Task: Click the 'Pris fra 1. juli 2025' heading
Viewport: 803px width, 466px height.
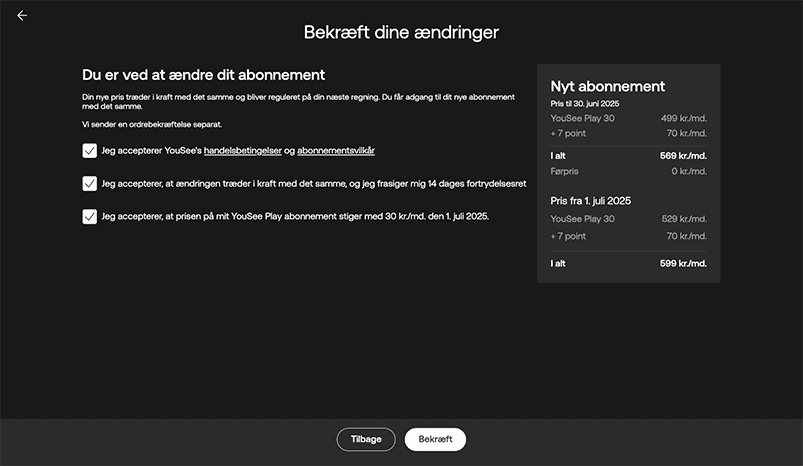Action: point(590,201)
